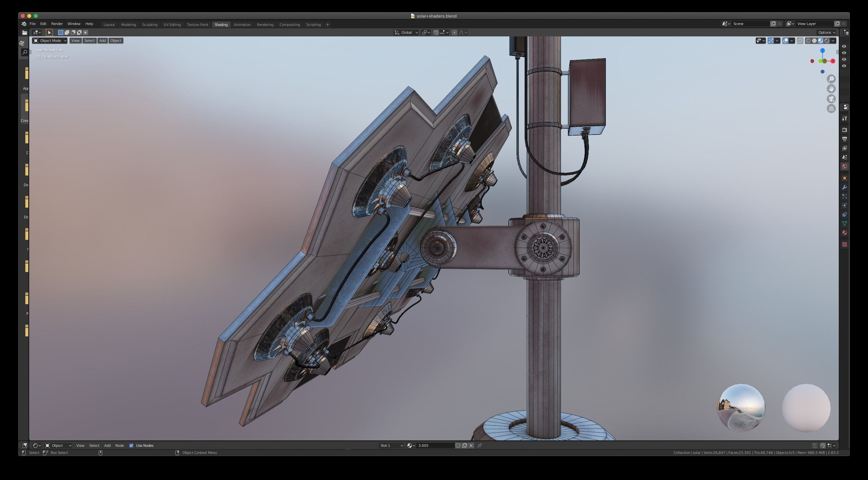Click the camera view gizmo button
Viewport: 868px width, 480px height.
coord(831,99)
